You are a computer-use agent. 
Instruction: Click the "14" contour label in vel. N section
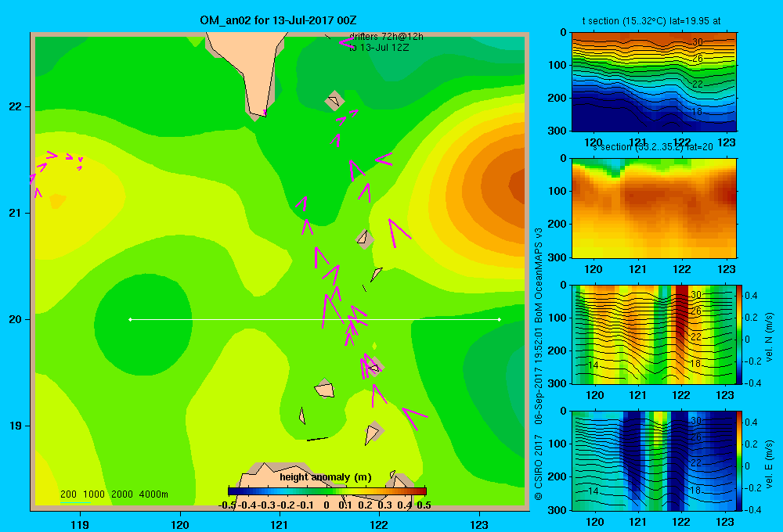tap(593, 365)
